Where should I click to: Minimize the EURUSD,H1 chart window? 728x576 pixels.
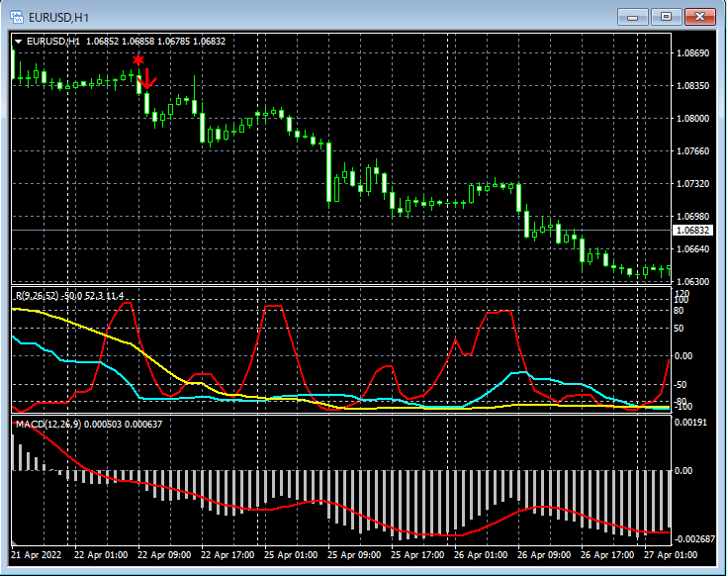[634, 17]
